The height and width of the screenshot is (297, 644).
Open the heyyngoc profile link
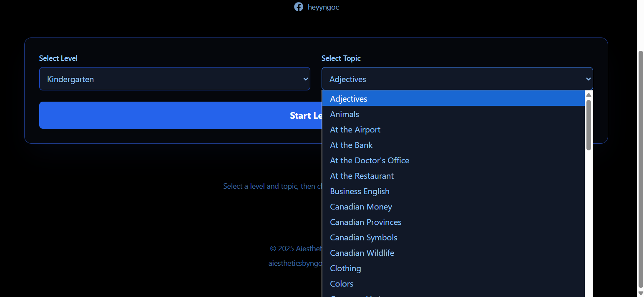tap(323, 7)
